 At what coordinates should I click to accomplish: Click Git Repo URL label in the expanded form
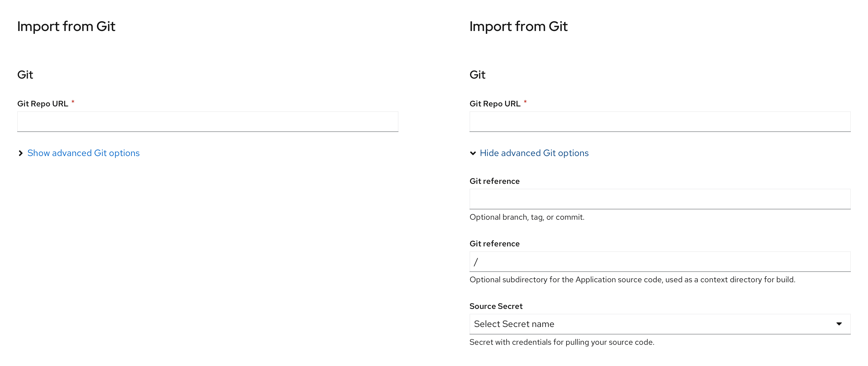495,104
